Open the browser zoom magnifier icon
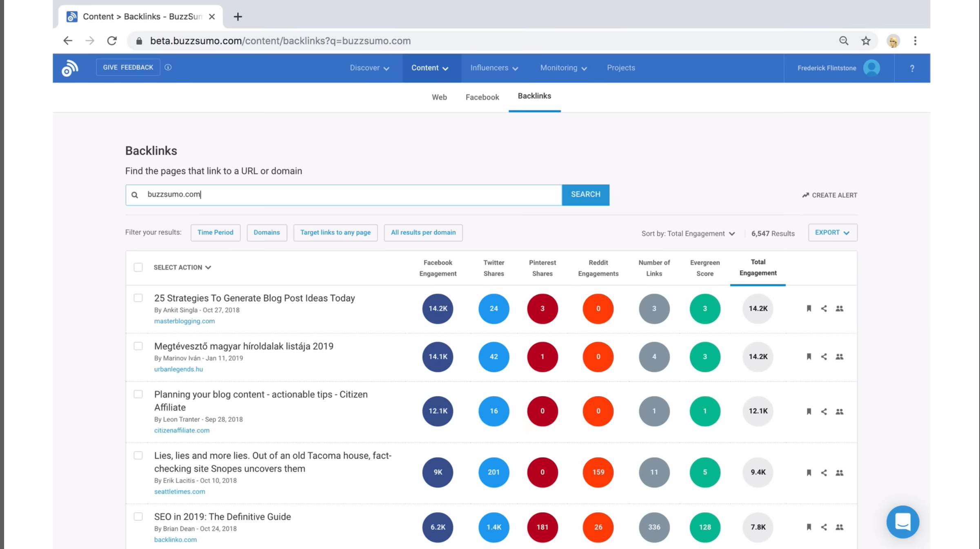Image resolution: width=980 pixels, height=549 pixels. [844, 41]
